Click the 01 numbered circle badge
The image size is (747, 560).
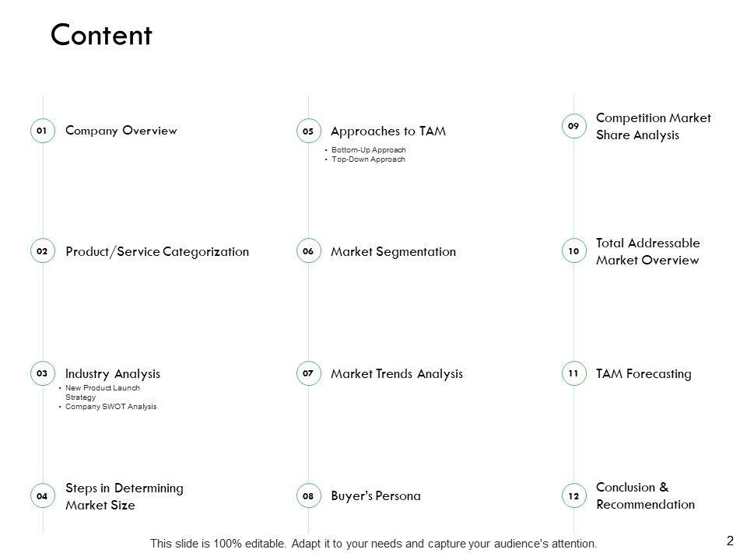[43, 131]
